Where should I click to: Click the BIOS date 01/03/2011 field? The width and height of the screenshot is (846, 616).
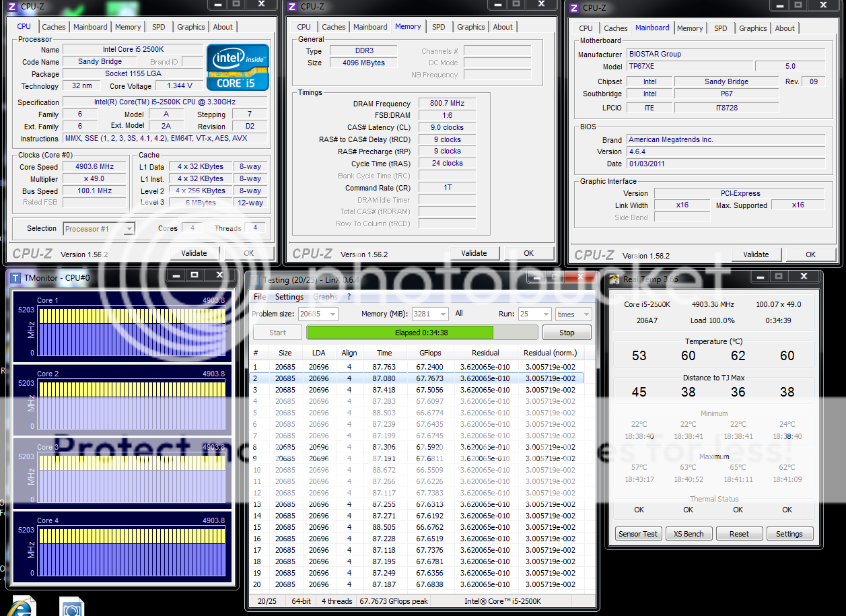tap(726, 164)
